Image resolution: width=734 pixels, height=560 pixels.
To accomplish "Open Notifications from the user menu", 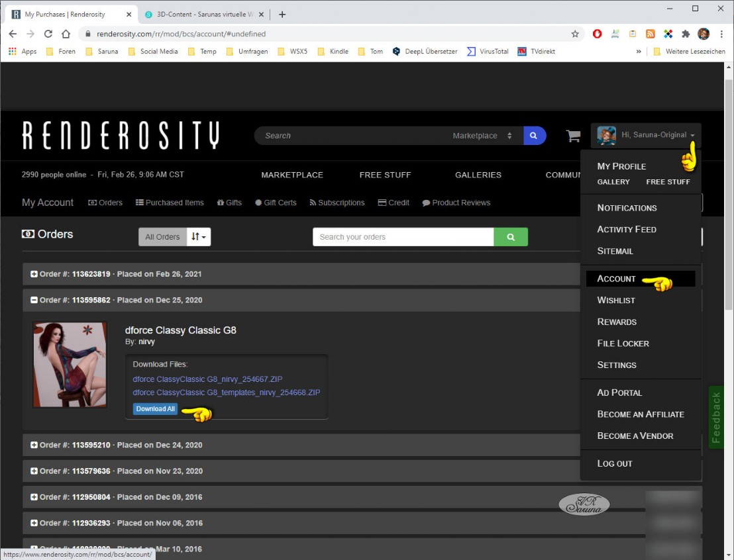I will coord(627,208).
